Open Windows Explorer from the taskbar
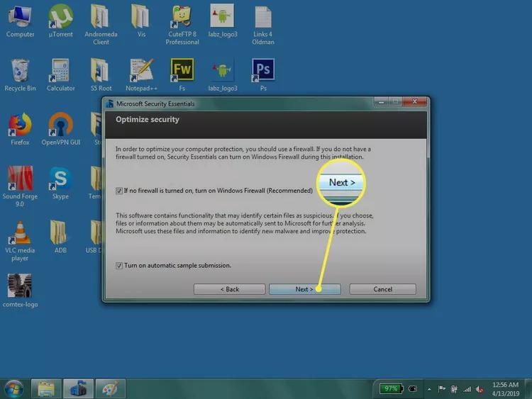The image size is (532, 399). point(46,388)
